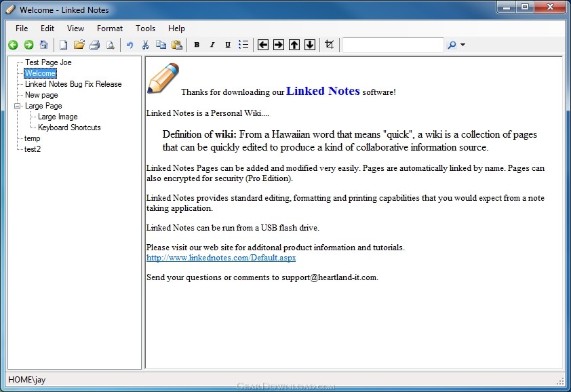
Task: Click the Cut scissors icon
Action: click(145, 45)
